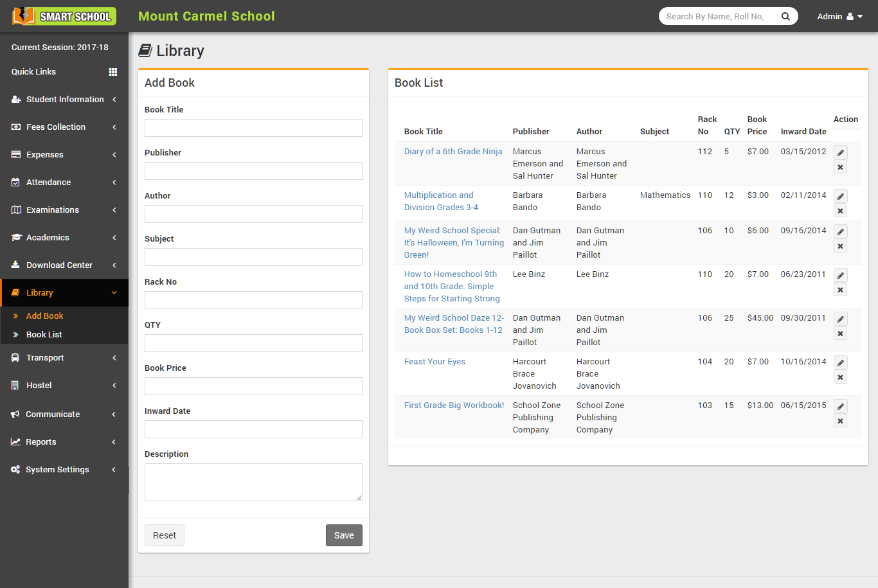This screenshot has width=878, height=588.
Task: Expand the Student Information menu
Action: pyautogui.click(x=58, y=99)
